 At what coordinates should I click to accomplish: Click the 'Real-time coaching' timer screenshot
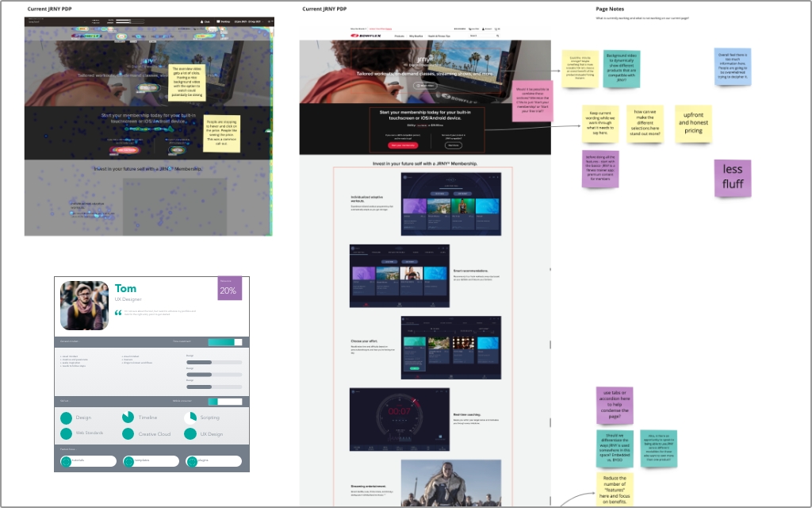pos(400,419)
